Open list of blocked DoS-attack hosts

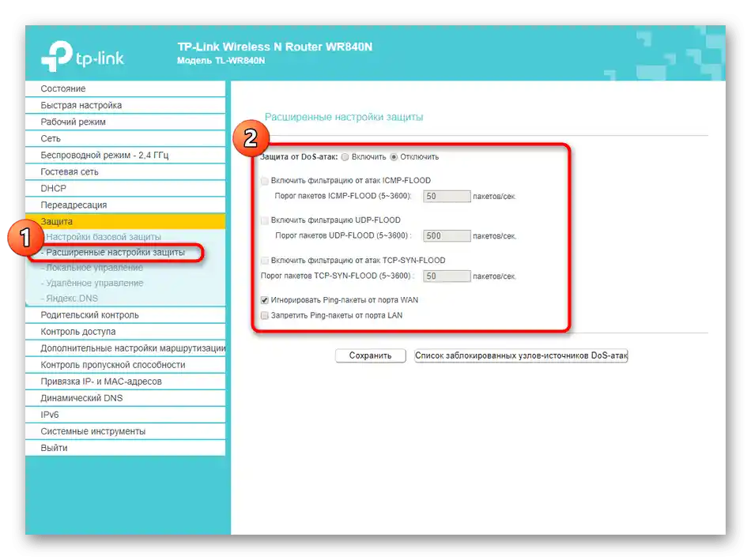coord(521,355)
